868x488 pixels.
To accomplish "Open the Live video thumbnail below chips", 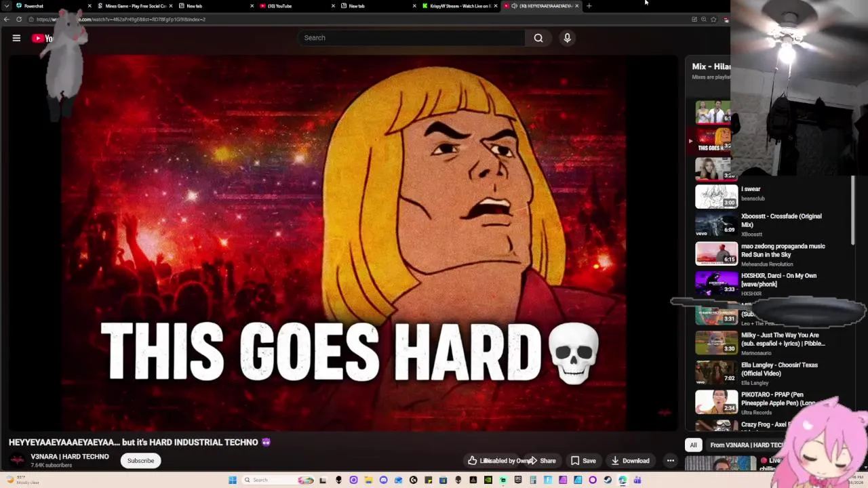I will point(721,464).
